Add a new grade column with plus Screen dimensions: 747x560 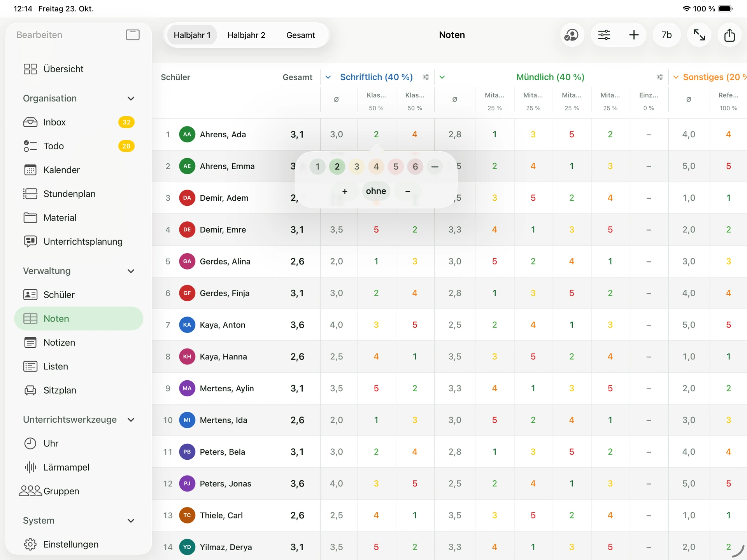pos(634,35)
